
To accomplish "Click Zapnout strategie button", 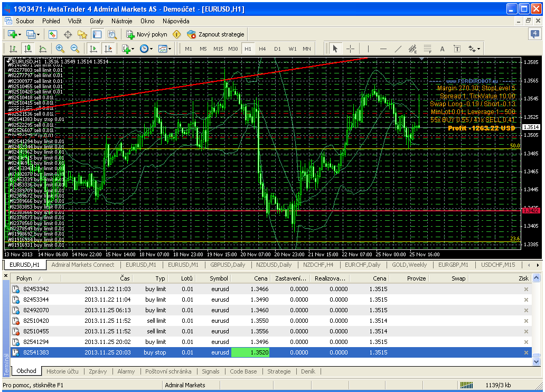I will (x=216, y=34).
